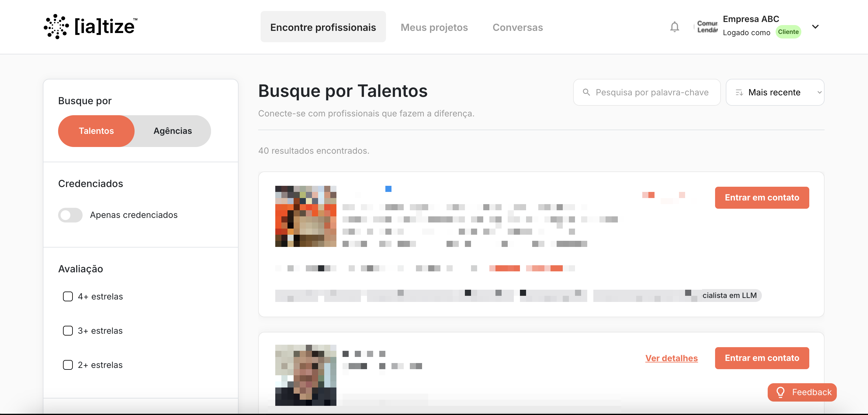Click the ia.tize logo
Viewport: 868px width, 415px height.
(x=91, y=27)
